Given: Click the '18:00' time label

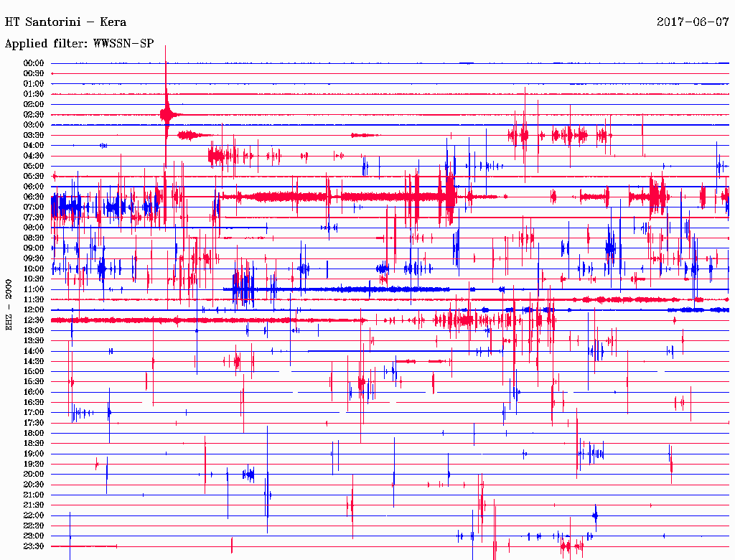Looking at the screenshot, I should (x=34, y=434).
